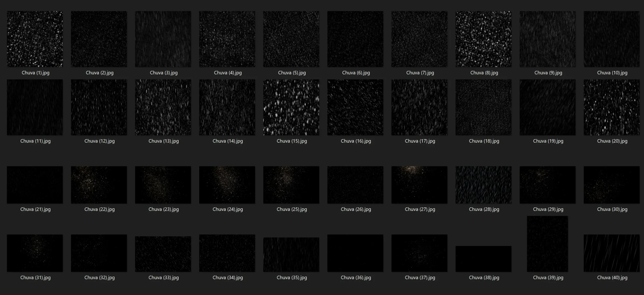Screen dimensions: 644x295
Task: Select the Chuva (1).jpg thumbnail
Action: [x=35, y=39]
